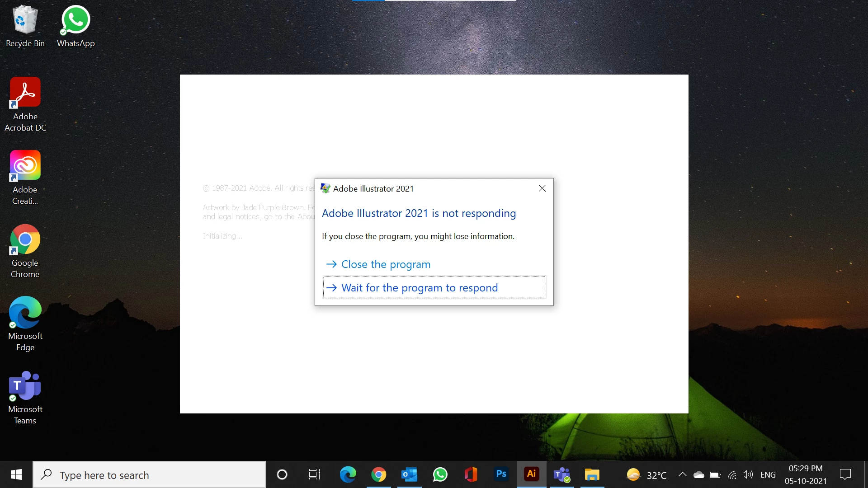Image resolution: width=868 pixels, height=488 pixels.
Task: Show hidden system tray icons
Action: (x=682, y=474)
